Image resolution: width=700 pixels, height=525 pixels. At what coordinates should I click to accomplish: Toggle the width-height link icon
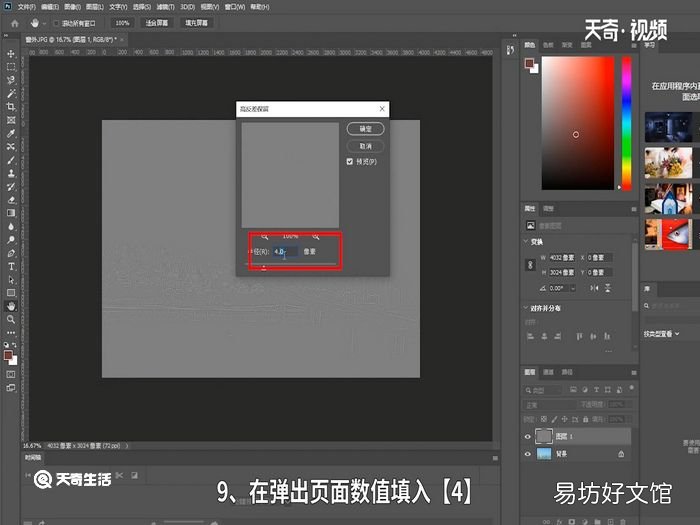coord(530,265)
